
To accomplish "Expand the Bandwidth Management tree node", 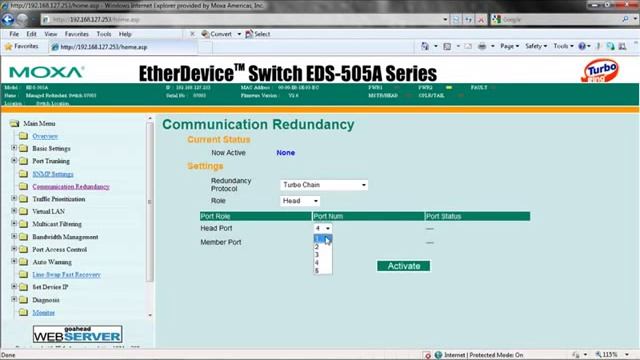I will coord(14,236).
